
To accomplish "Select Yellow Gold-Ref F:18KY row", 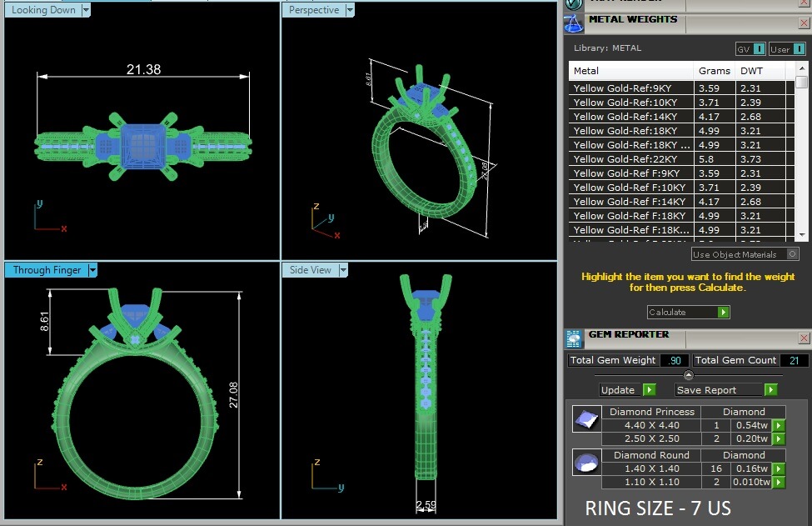I will pos(681,216).
